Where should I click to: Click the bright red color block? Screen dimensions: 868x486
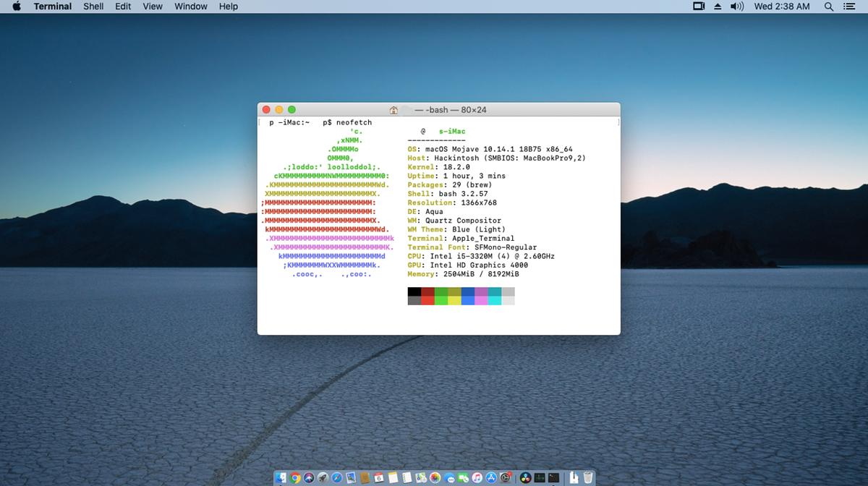[428, 300]
